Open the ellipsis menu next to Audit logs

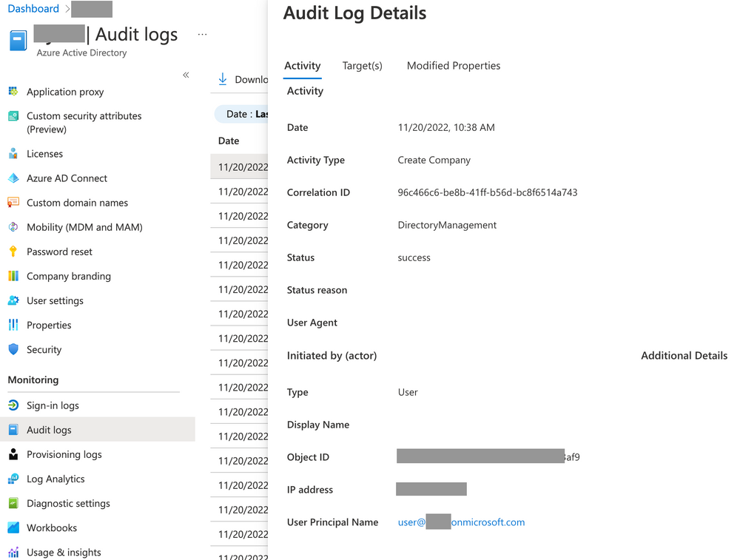[x=202, y=34]
